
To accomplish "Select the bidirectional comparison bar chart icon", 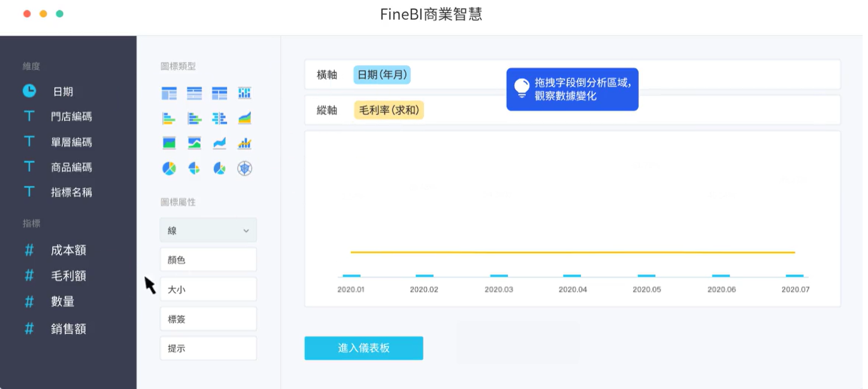I will [219, 118].
